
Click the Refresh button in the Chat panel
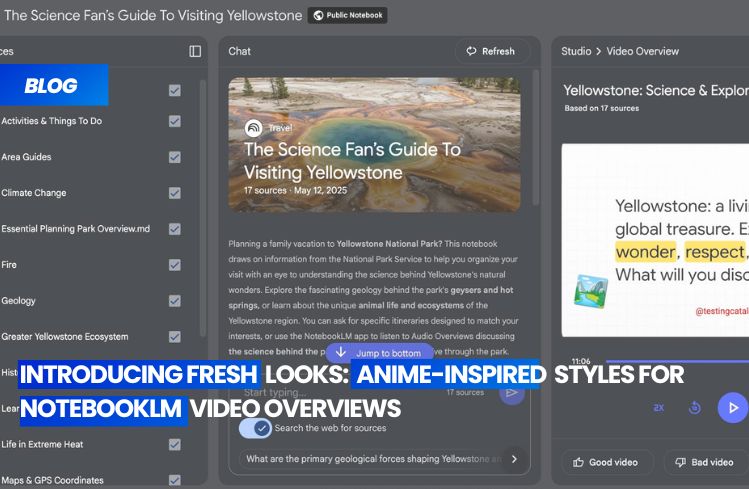click(493, 51)
